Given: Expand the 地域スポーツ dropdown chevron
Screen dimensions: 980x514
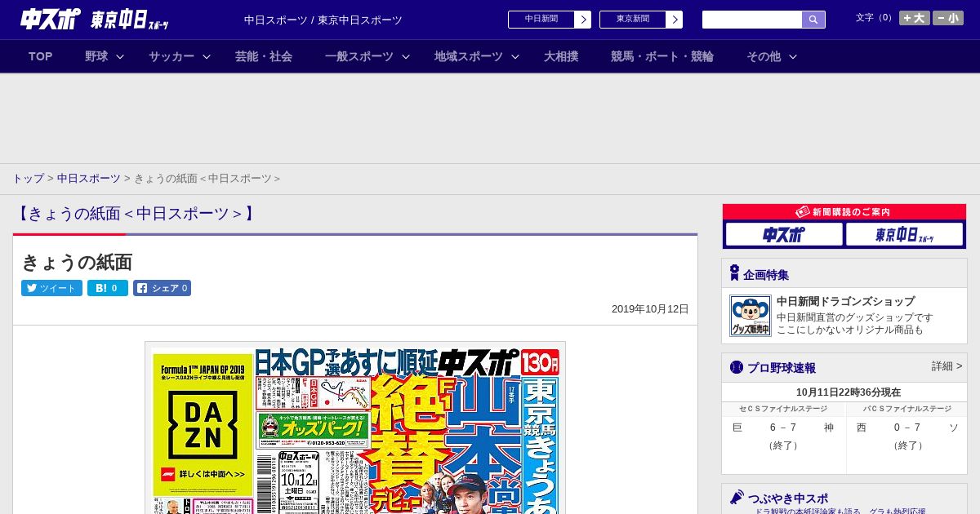Looking at the screenshot, I should click(515, 56).
